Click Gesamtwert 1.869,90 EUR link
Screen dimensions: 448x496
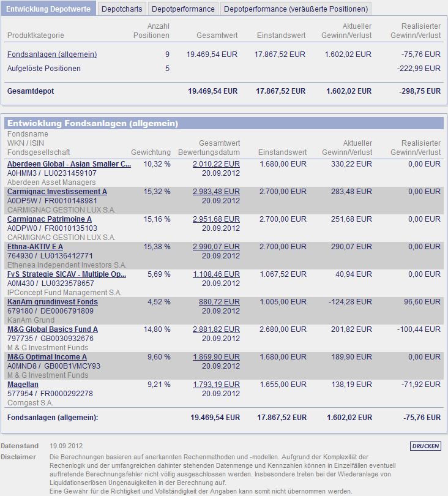pyautogui.click(x=216, y=356)
